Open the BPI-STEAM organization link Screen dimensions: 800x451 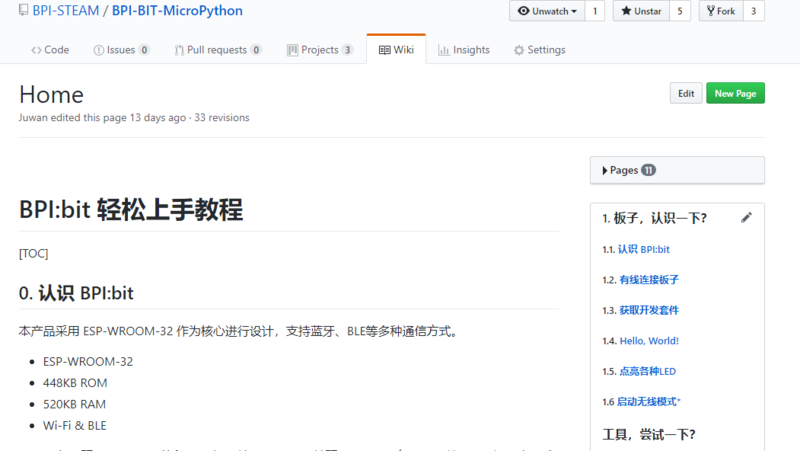tap(66, 11)
